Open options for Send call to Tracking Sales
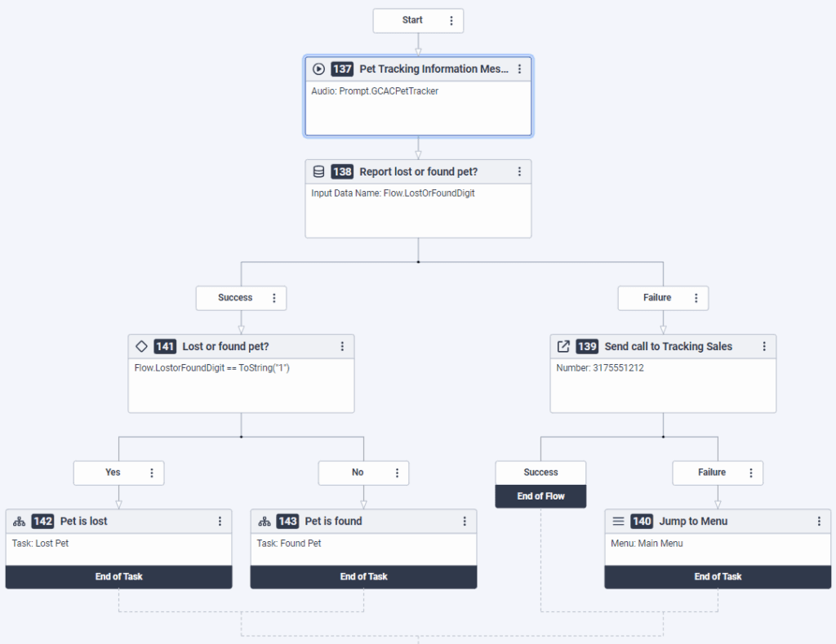The height and width of the screenshot is (644, 836). coord(764,346)
